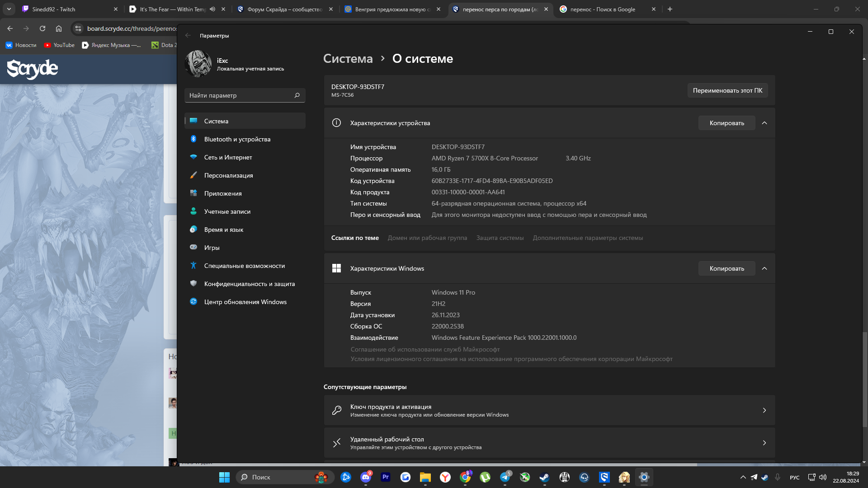Viewport: 868px width, 488px height.
Task: Click Система breadcrumb in header
Action: click(348, 59)
